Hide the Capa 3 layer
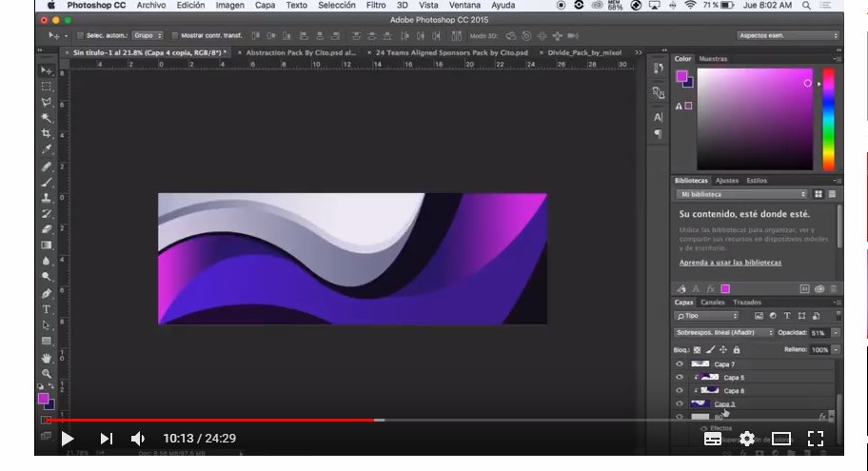The width and height of the screenshot is (868, 471). click(x=680, y=403)
